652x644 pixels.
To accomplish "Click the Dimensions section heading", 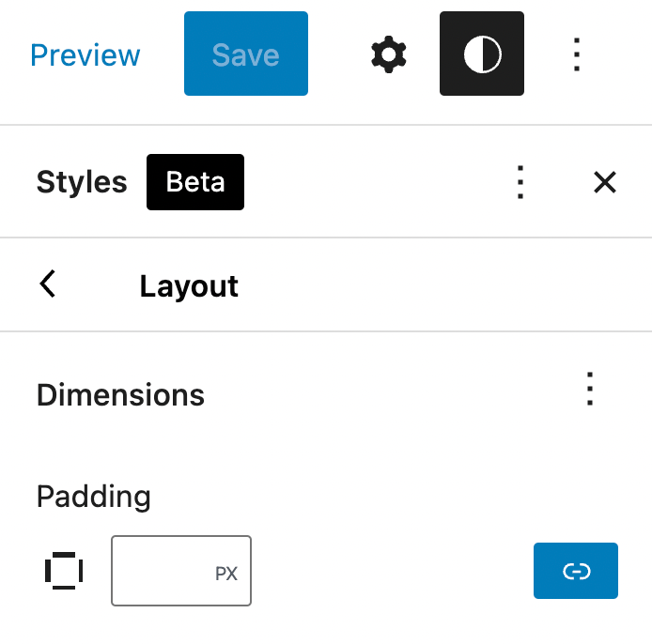I will (120, 395).
